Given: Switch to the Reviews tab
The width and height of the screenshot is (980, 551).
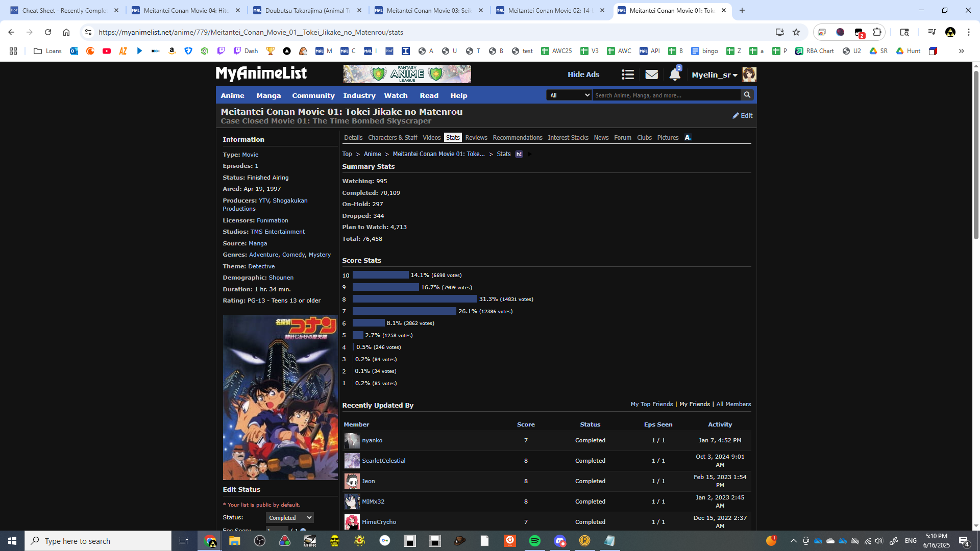Looking at the screenshot, I should pyautogui.click(x=476, y=138).
